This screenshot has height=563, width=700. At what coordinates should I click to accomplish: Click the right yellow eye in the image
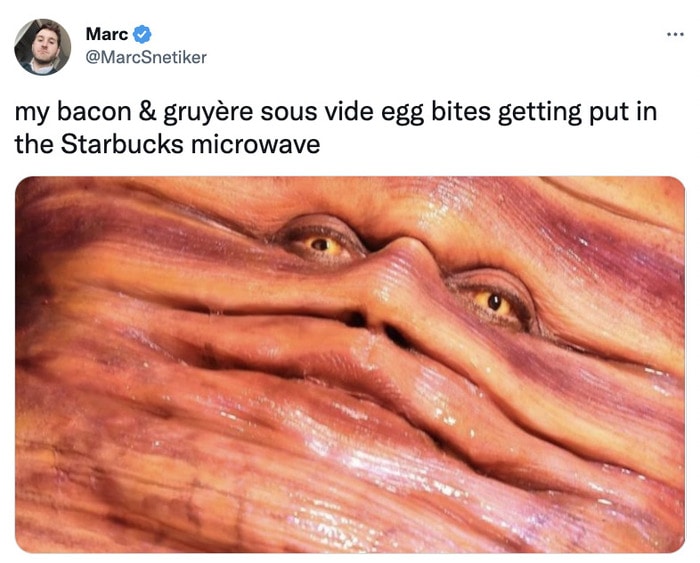pyautogui.click(x=494, y=302)
